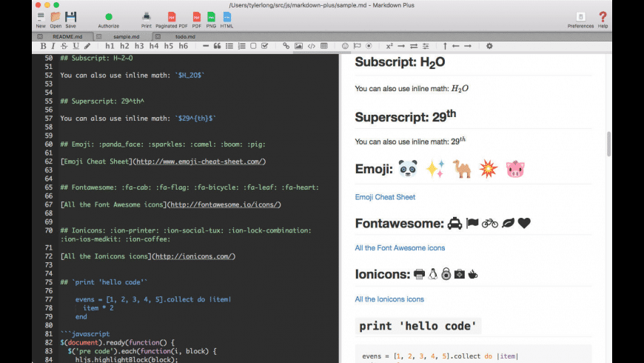Insert a table with the grid icon
This screenshot has width=644, height=363.
pyautogui.click(x=324, y=46)
